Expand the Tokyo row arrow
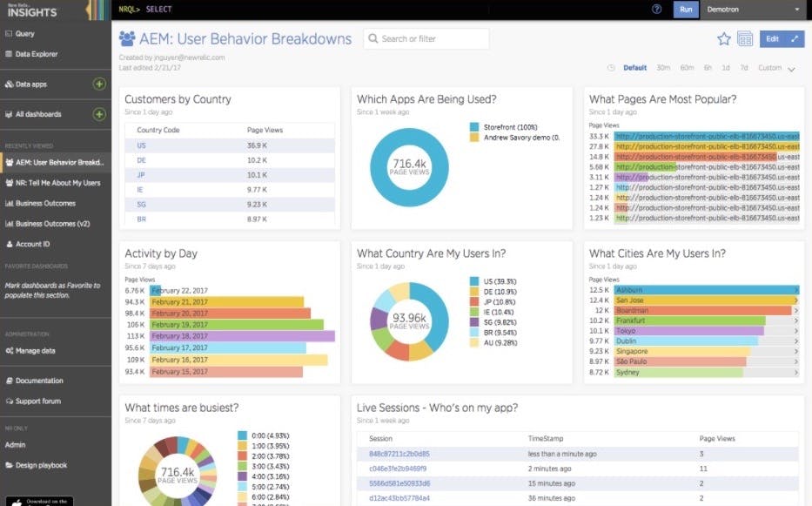Image resolution: width=812 pixels, height=506 pixels. click(x=796, y=331)
